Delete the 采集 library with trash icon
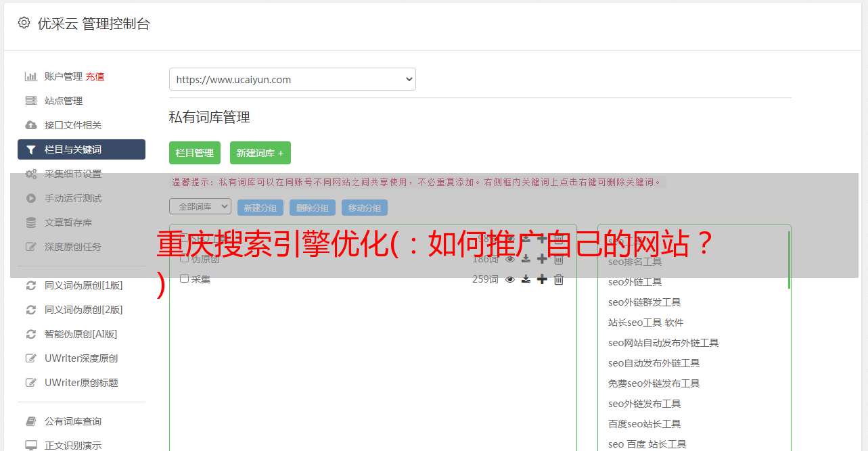868x451 pixels. [559, 279]
